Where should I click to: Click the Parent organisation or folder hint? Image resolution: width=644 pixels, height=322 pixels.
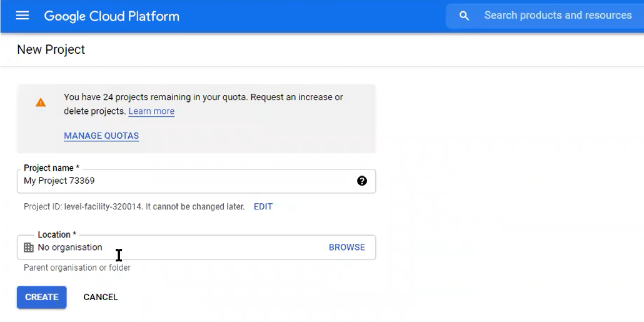coord(77,268)
